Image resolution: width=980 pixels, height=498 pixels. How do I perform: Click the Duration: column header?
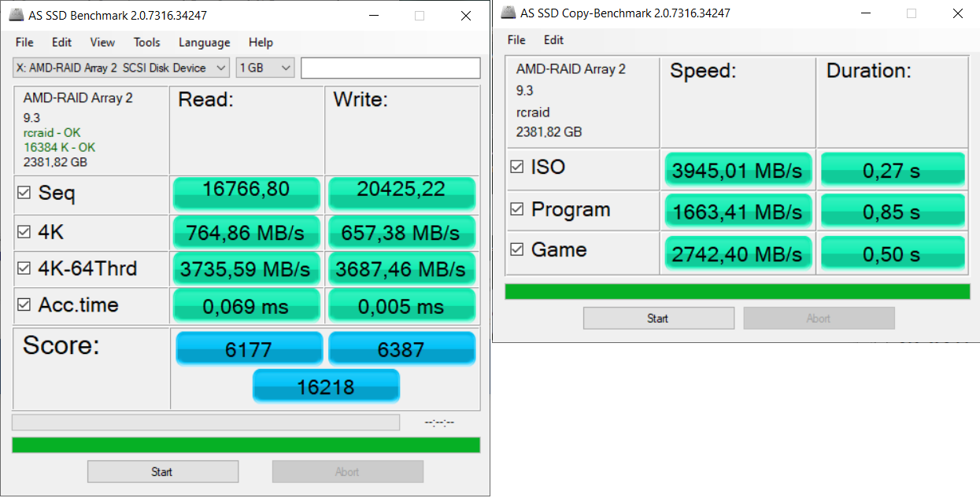point(868,71)
